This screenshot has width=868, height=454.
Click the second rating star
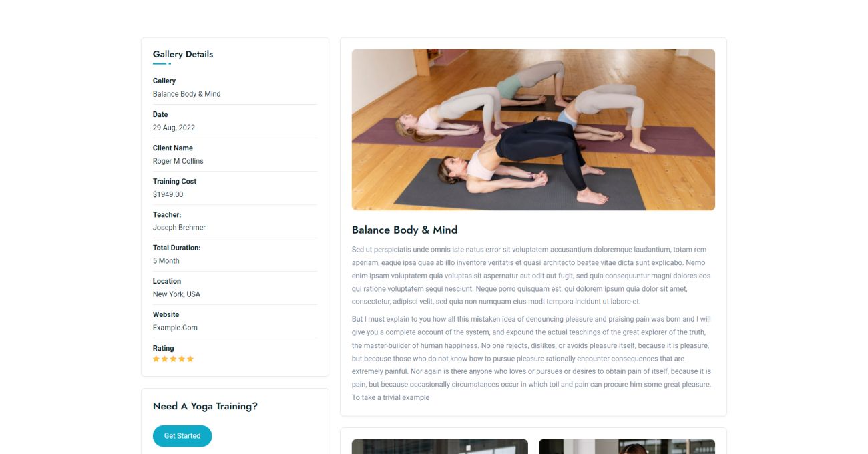(x=165, y=359)
